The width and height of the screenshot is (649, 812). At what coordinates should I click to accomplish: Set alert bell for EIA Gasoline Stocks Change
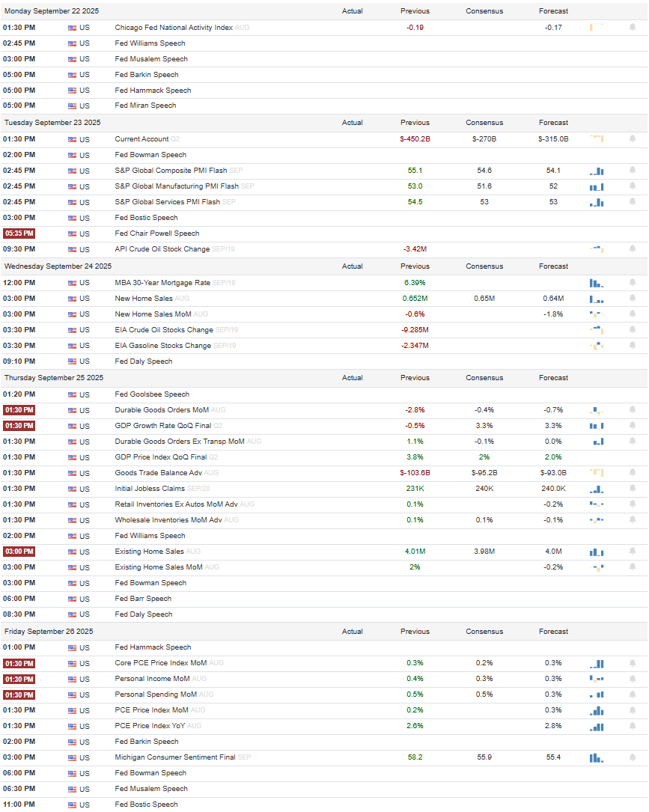633,345
